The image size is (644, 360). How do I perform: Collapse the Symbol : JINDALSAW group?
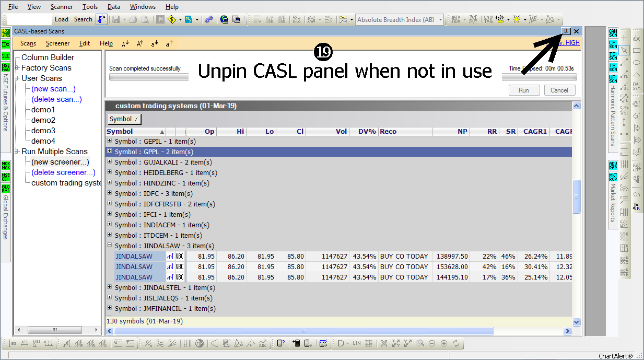pyautogui.click(x=109, y=246)
